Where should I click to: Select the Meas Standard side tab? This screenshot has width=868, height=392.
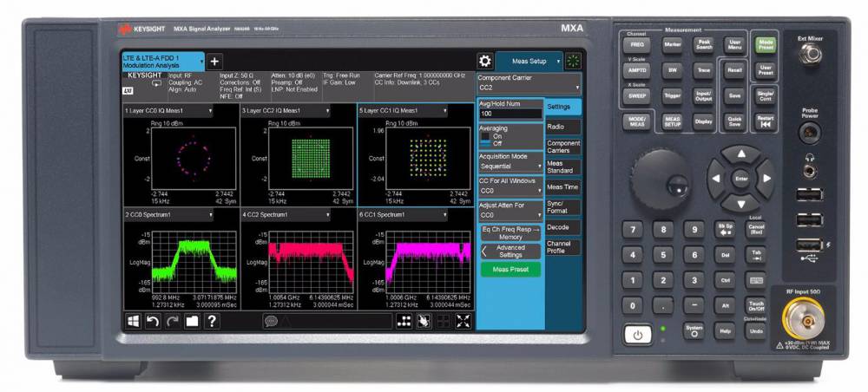pyautogui.click(x=563, y=167)
